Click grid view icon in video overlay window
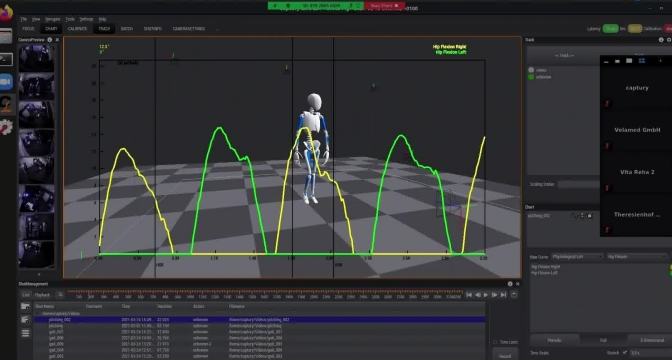Screen dimensions: 672x360 (642, 61)
